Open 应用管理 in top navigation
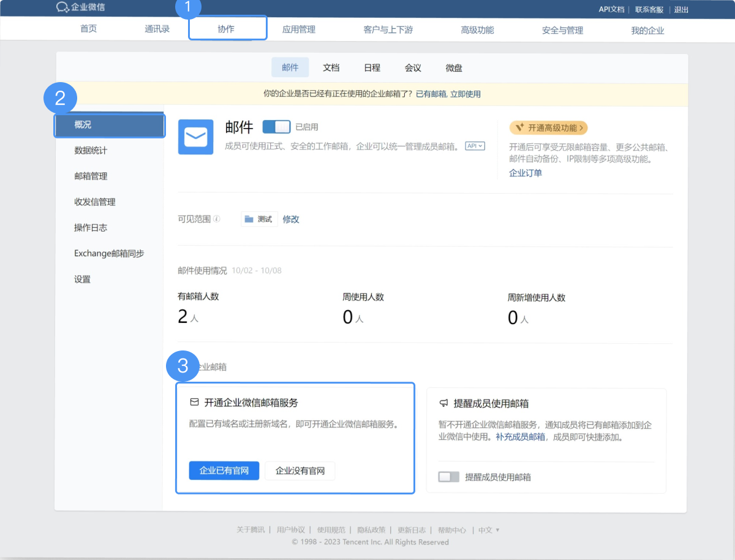 (299, 29)
